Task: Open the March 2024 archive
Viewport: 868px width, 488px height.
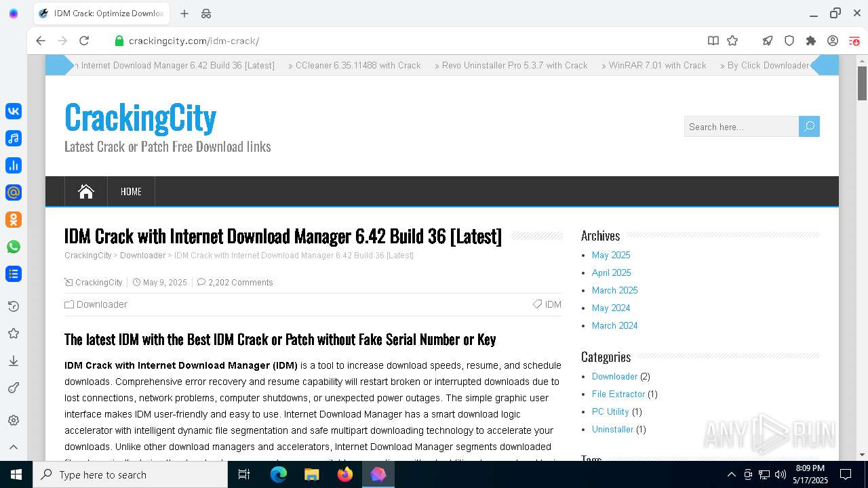Action: pyautogui.click(x=615, y=325)
